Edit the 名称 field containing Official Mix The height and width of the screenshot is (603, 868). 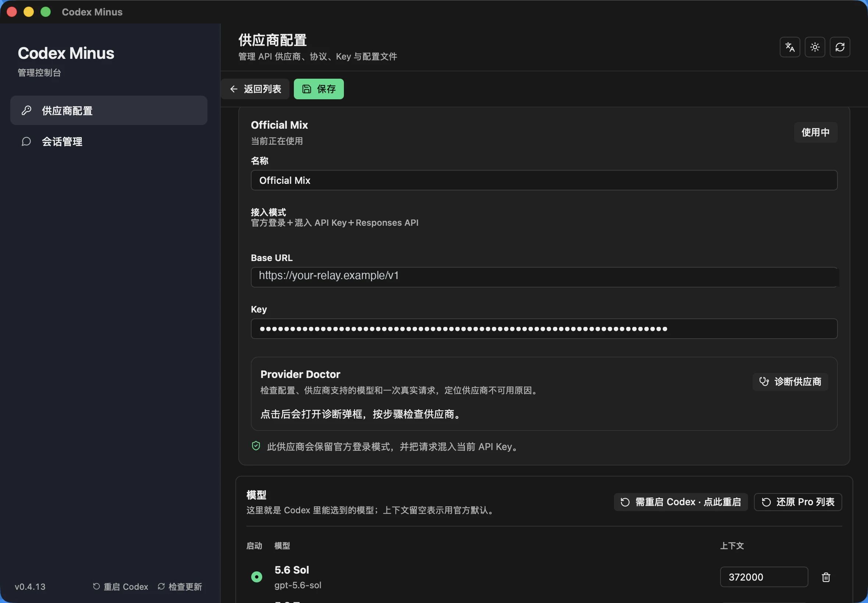(544, 180)
